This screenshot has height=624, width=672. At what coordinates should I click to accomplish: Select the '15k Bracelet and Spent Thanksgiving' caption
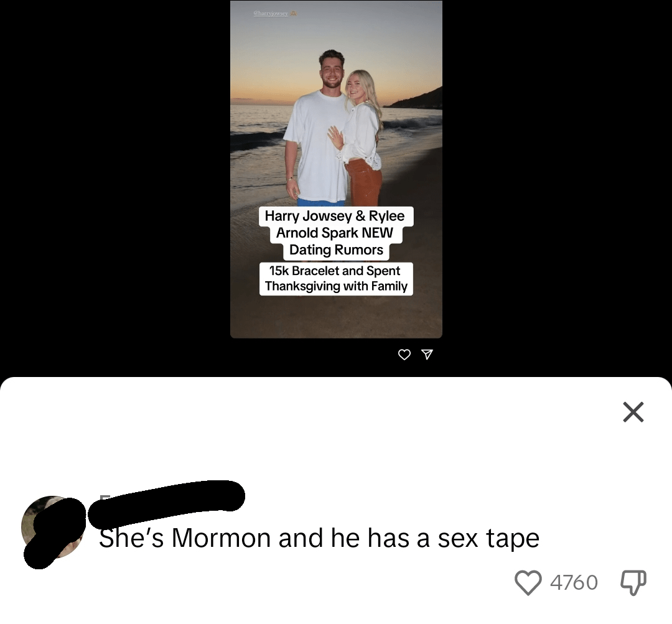[x=336, y=279]
